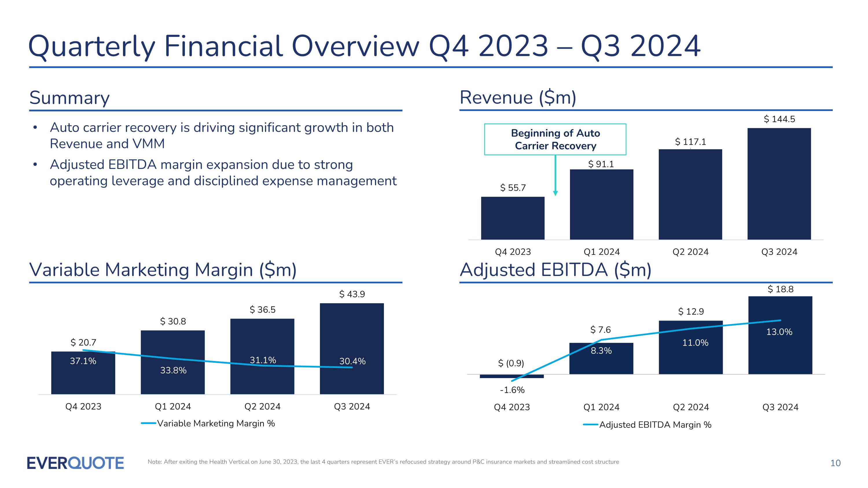Click the slide title heading
The height and width of the screenshot is (488, 868).
[x=364, y=47]
